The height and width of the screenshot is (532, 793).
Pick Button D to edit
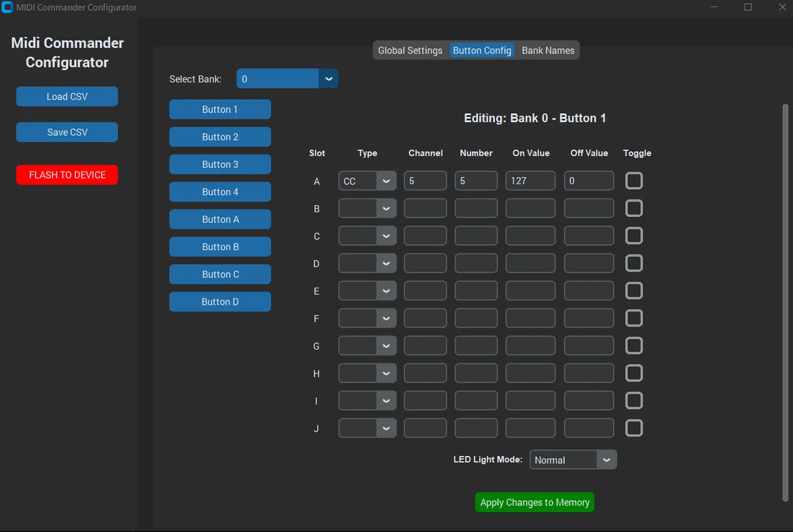[x=220, y=301]
